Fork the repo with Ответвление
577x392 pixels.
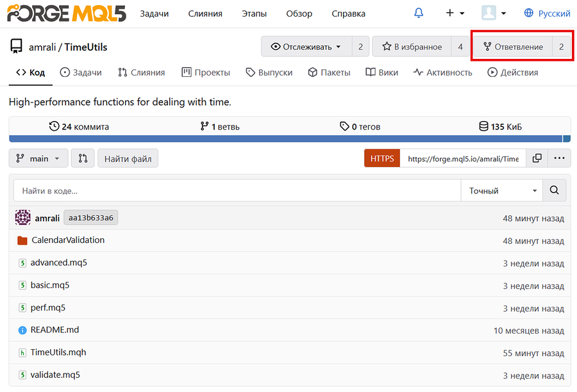tap(513, 47)
